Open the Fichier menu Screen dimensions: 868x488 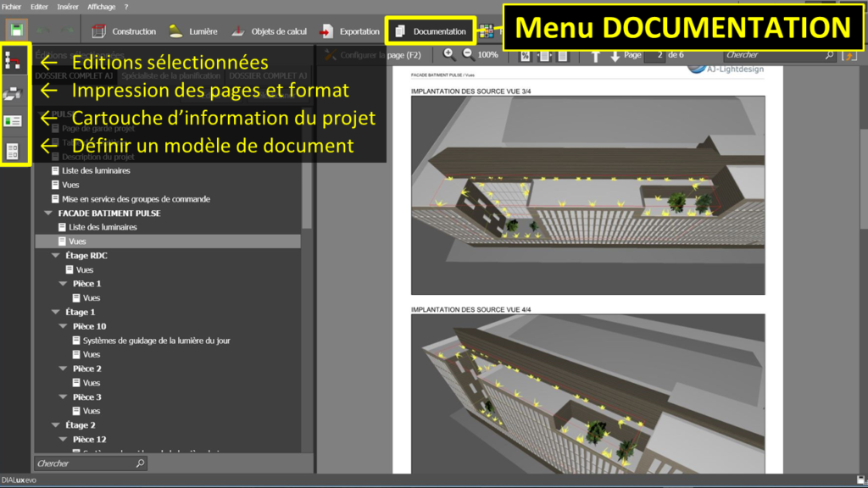point(12,5)
